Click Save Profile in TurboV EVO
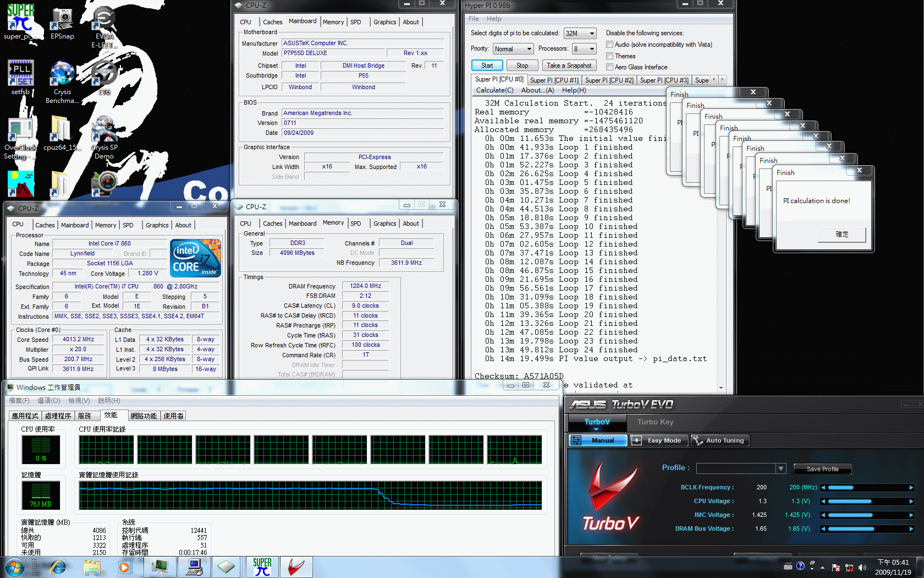Image resolution: width=924 pixels, height=578 pixels. tap(822, 469)
